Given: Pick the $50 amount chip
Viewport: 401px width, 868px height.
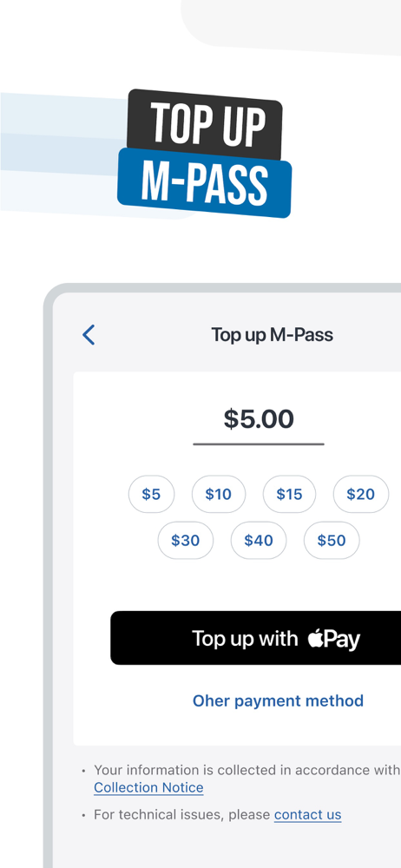Looking at the screenshot, I should click(x=332, y=540).
